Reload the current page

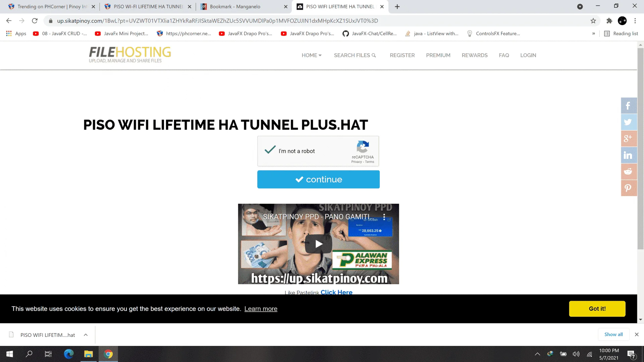point(35,21)
